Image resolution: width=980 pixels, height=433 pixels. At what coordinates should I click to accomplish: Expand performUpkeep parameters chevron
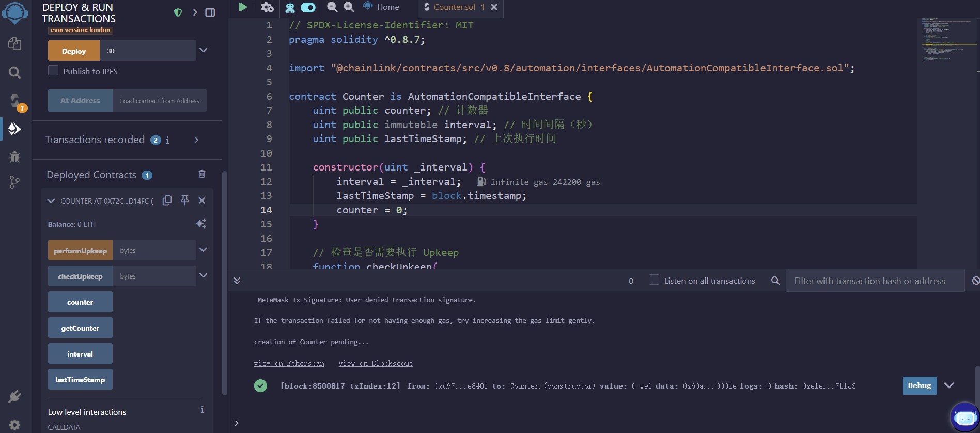[x=204, y=250]
